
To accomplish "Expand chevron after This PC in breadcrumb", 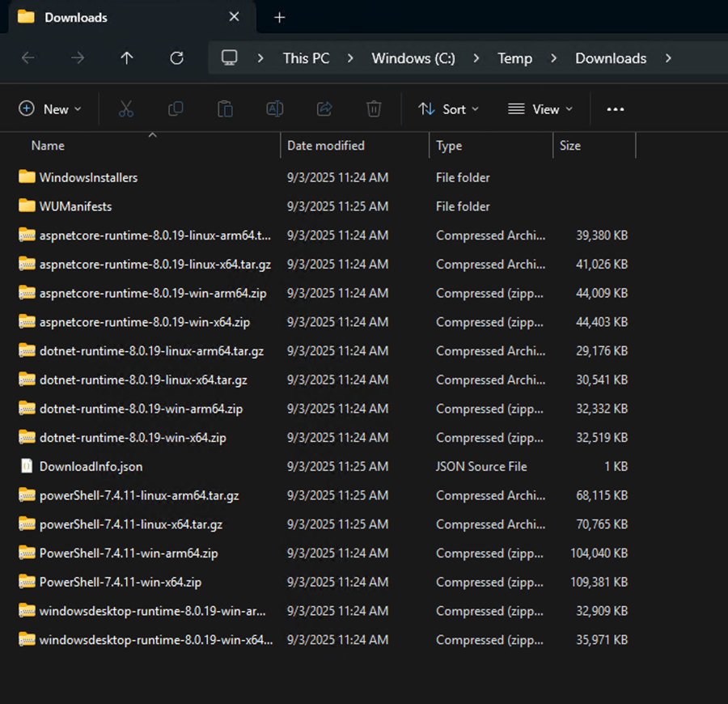I will (350, 58).
